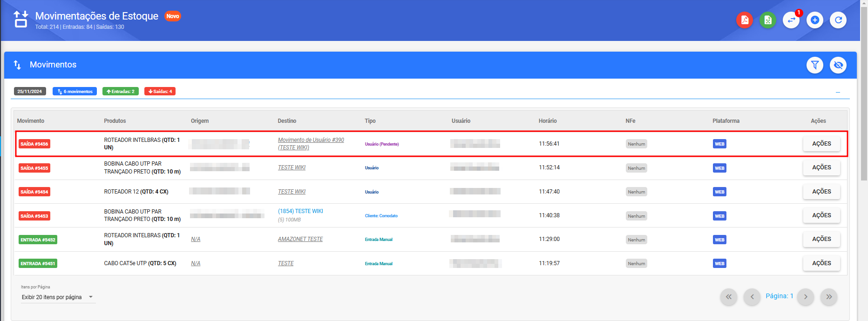Click the Saídas: 4 badge

(160, 91)
